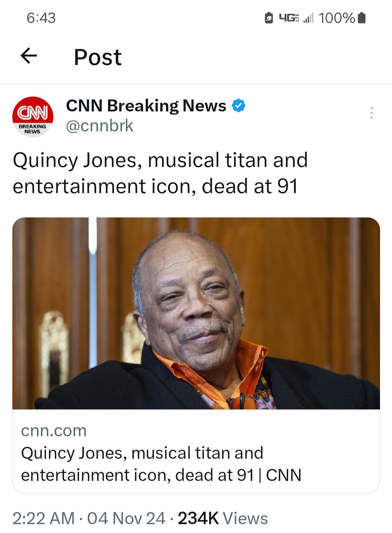Tap the Post header title
The width and height of the screenshot is (392, 533).
click(98, 57)
